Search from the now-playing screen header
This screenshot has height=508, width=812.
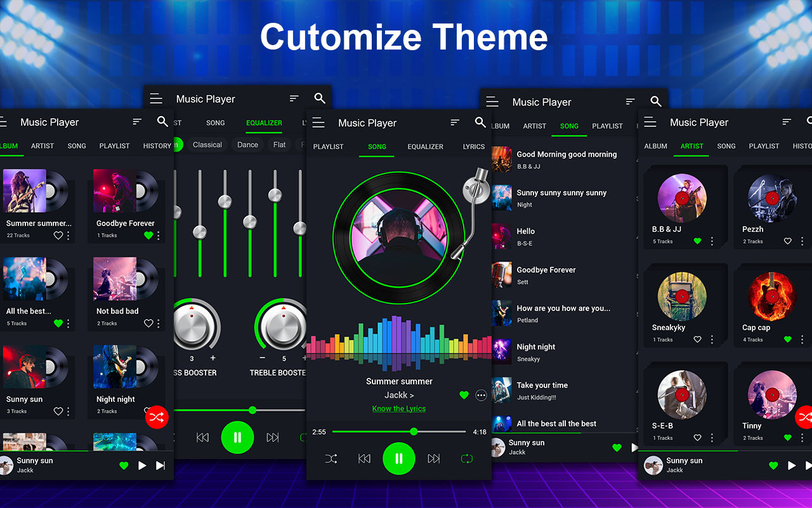click(480, 123)
